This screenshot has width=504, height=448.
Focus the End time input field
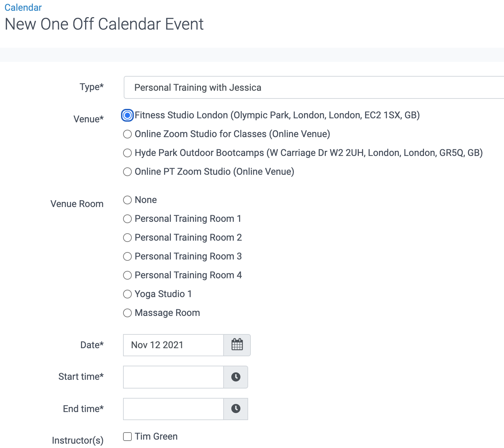173,409
